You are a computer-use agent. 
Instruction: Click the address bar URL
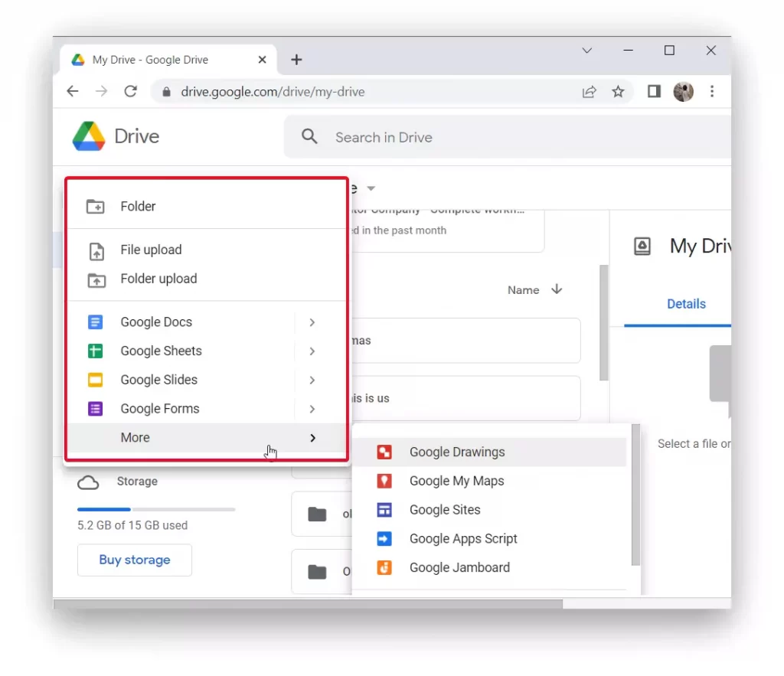coord(273,92)
